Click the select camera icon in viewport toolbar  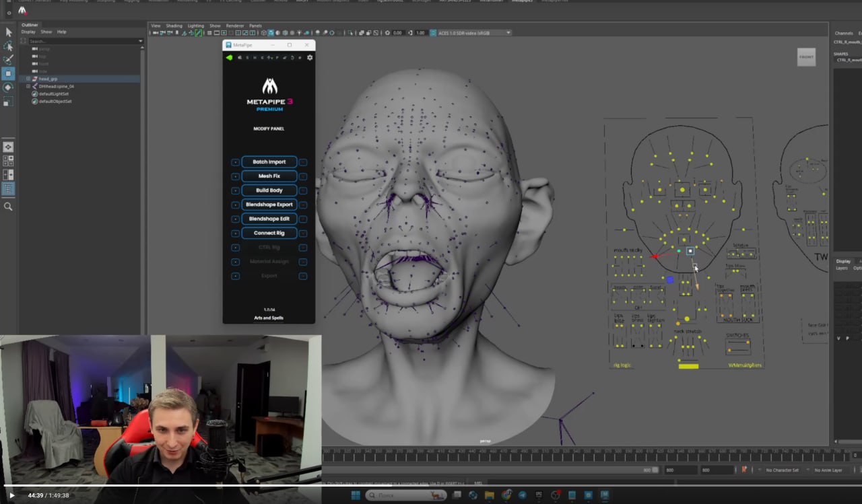(156, 33)
